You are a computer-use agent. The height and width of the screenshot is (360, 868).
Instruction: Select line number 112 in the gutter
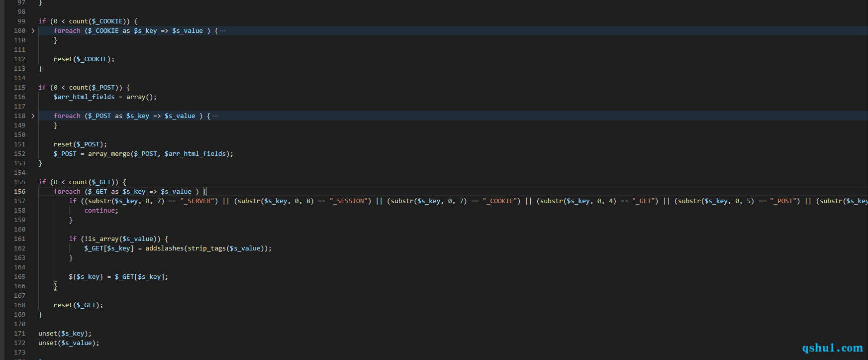20,59
